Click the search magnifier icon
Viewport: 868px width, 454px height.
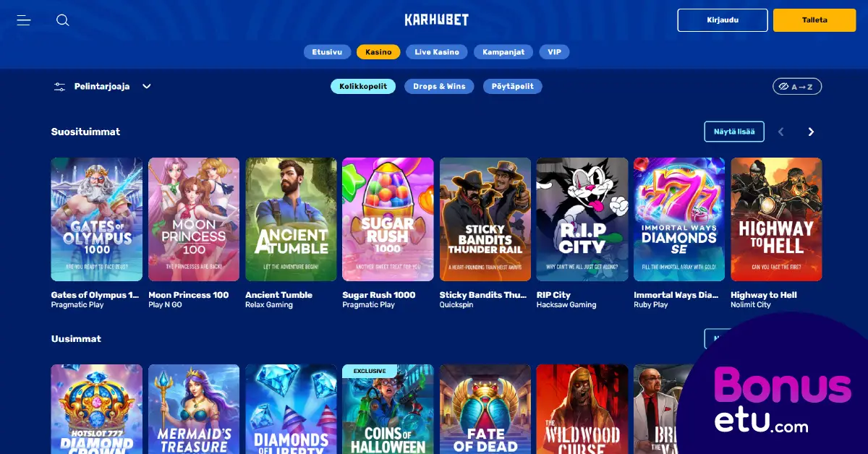tap(63, 20)
